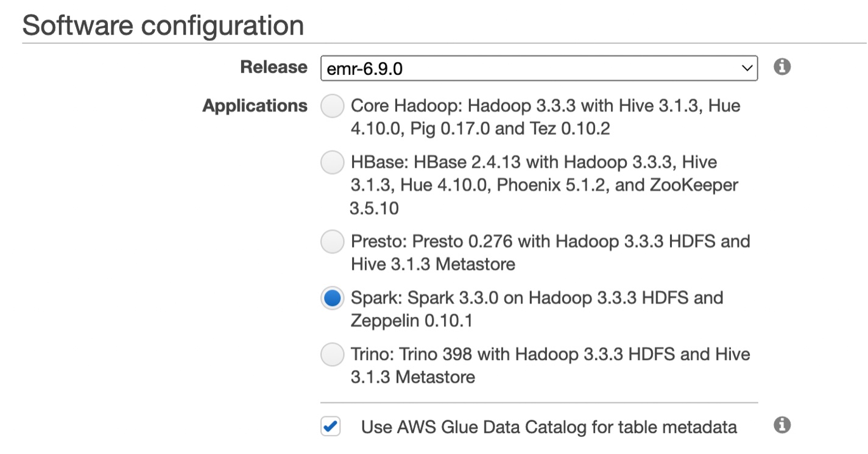Select the Spark radio button
Screen dimensions: 868x454
[x=332, y=298]
